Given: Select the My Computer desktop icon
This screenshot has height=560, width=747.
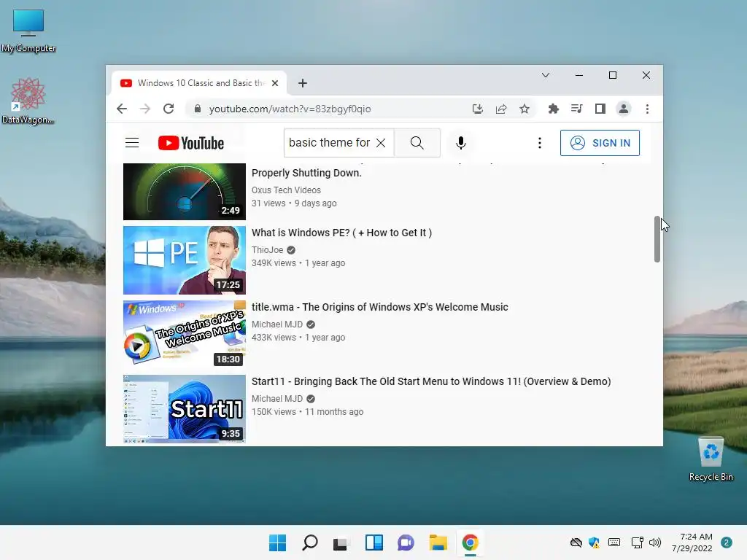Looking at the screenshot, I should [28, 31].
